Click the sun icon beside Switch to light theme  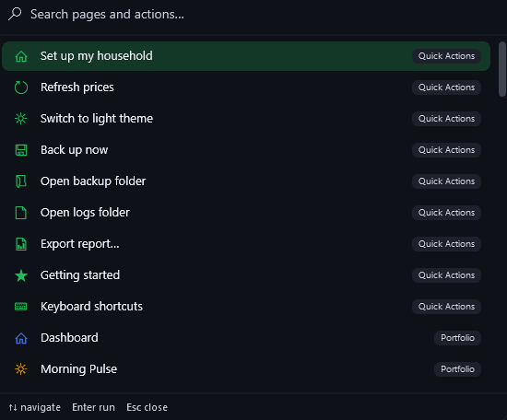click(21, 119)
